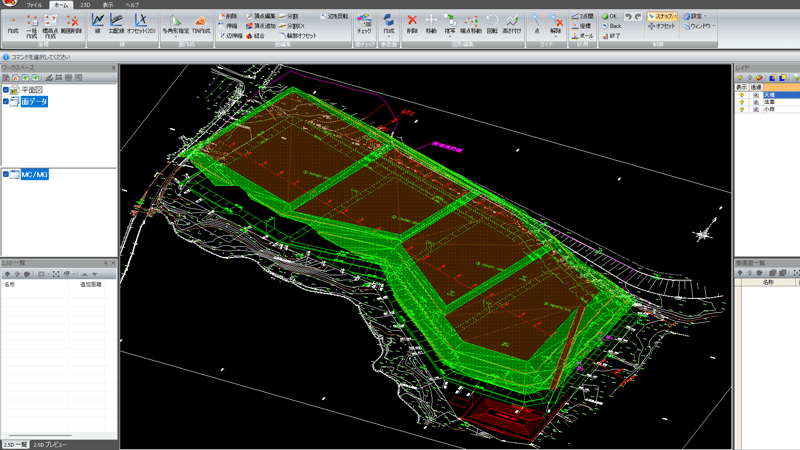The image size is (800, 450).
Task: Click the 結合 merge tool
Action: [x=256, y=36]
